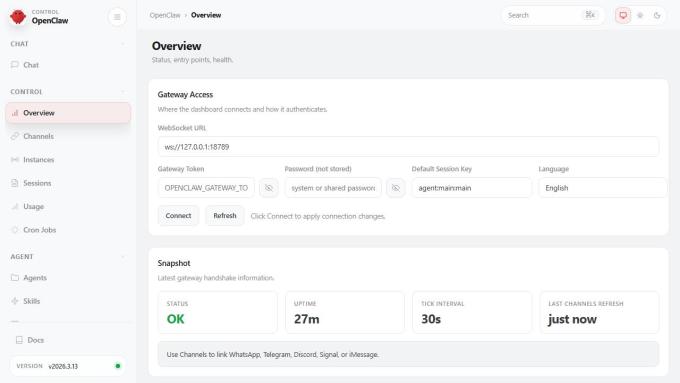
Task: Focus the WebSocket URL input field
Action: coord(408,147)
